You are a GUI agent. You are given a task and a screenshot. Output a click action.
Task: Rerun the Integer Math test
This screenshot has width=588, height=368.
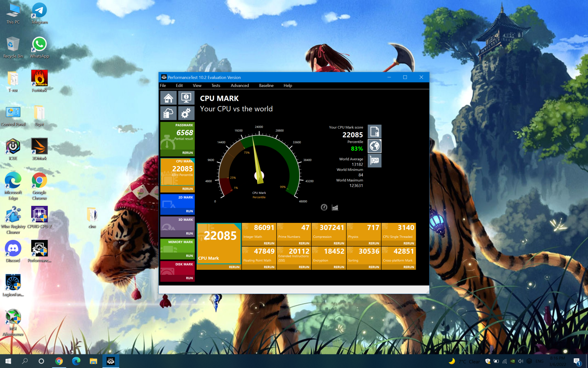pyautogui.click(x=269, y=243)
